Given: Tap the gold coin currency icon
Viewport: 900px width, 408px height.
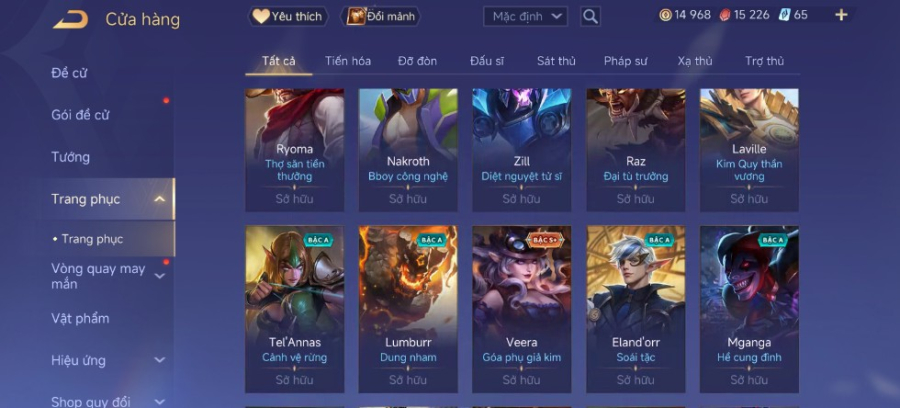Looking at the screenshot, I should 665,15.
